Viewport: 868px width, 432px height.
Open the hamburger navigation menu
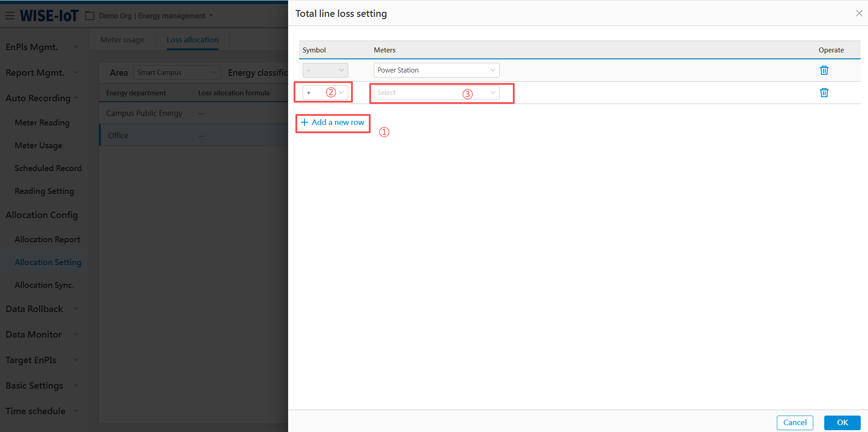point(10,16)
